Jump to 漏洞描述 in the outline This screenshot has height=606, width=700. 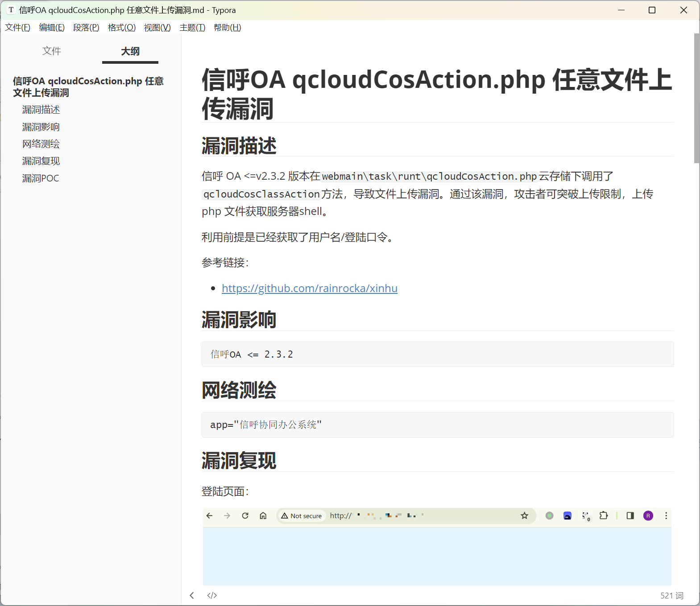tap(41, 110)
